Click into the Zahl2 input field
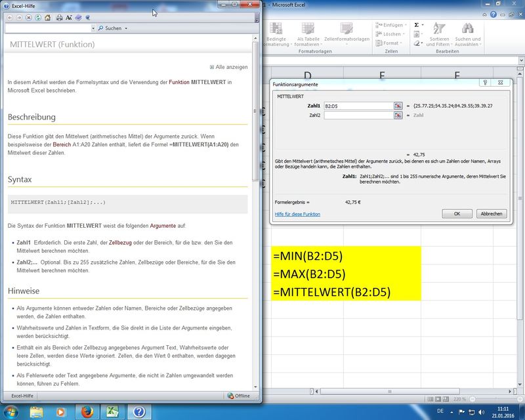 click(358, 115)
